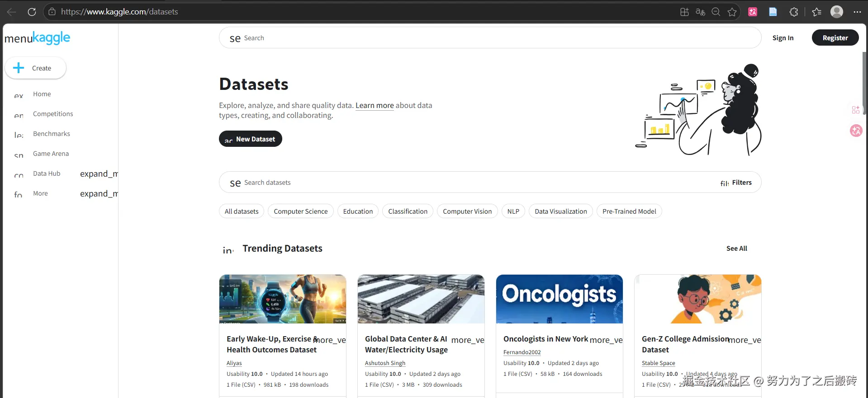The height and width of the screenshot is (398, 868).
Task: Open the extensions puzzle icon
Action: click(x=794, y=12)
